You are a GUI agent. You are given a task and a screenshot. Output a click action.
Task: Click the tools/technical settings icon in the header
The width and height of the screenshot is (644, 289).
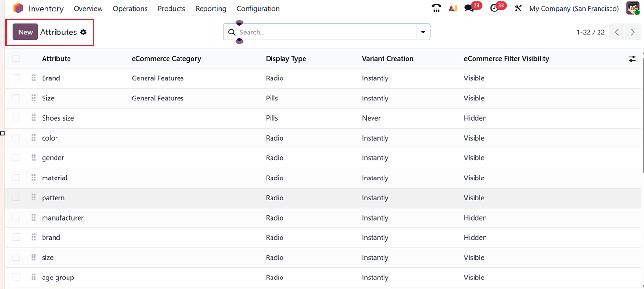518,8
